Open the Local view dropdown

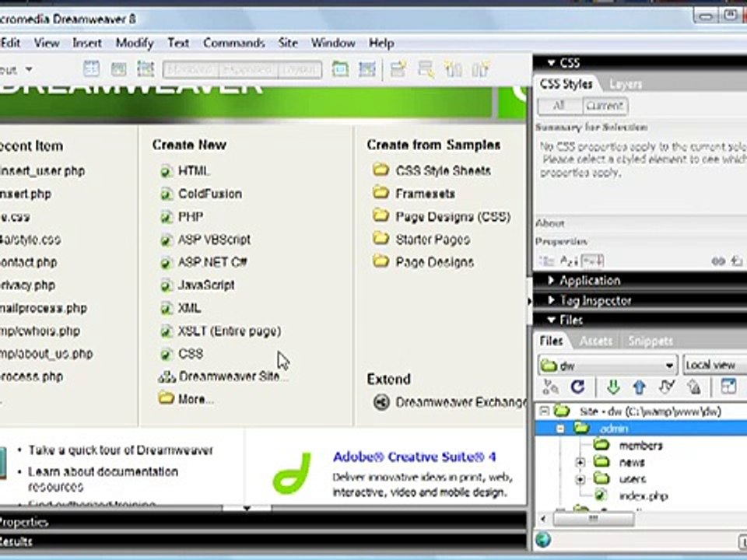(x=714, y=366)
